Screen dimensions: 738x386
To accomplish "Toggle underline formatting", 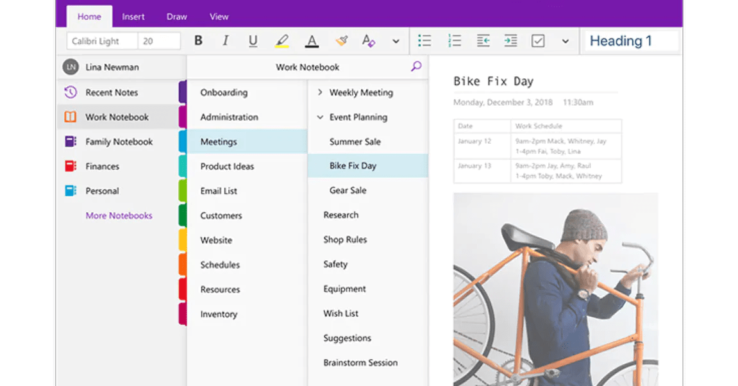I will [253, 41].
